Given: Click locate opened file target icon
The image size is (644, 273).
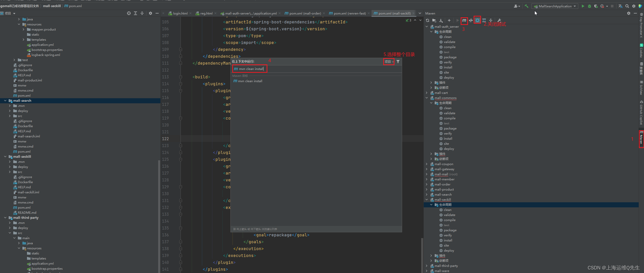Looking at the screenshot, I should [x=129, y=13].
